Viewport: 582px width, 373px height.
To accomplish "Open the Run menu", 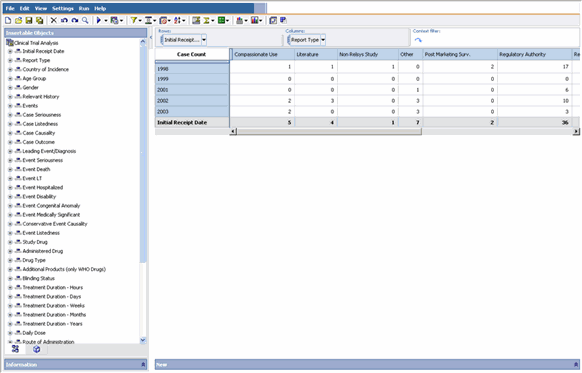I will click(x=84, y=8).
